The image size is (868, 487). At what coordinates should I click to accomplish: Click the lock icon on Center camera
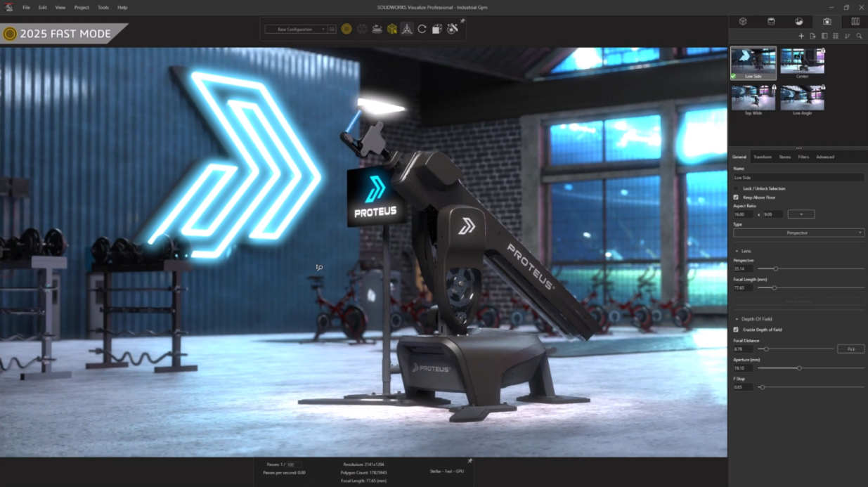click(x=822, y=51)
